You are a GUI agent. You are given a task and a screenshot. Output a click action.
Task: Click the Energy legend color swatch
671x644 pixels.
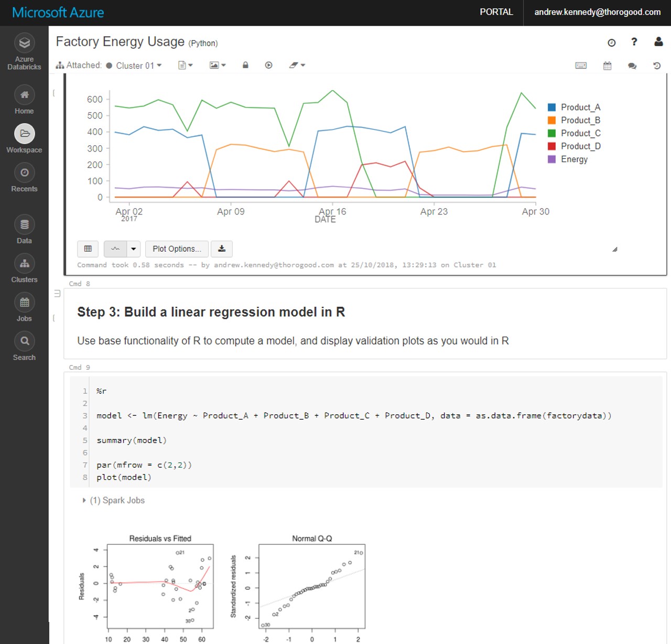(x=551, y=159)
